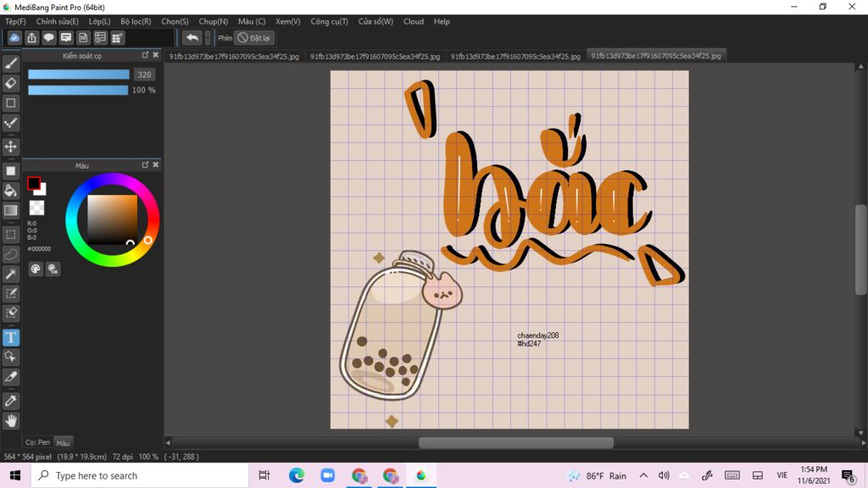Viewport: 868px width, 488px height.
Task: Undo using the back arrow button
Action: tap(192, 37)
